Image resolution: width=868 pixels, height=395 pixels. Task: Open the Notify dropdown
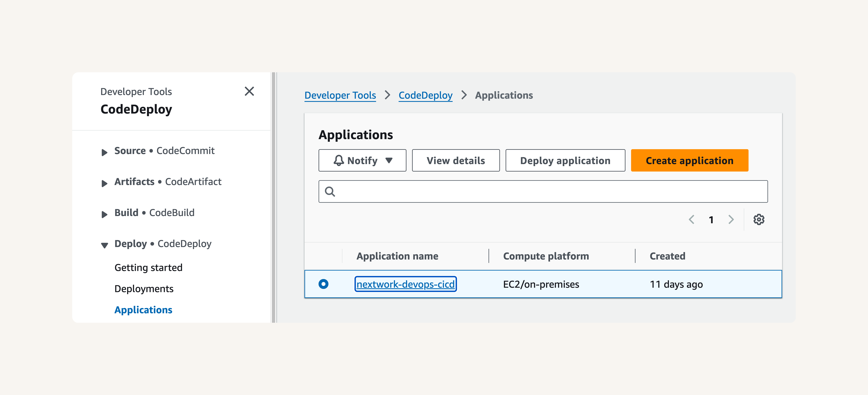click(362, 160)
